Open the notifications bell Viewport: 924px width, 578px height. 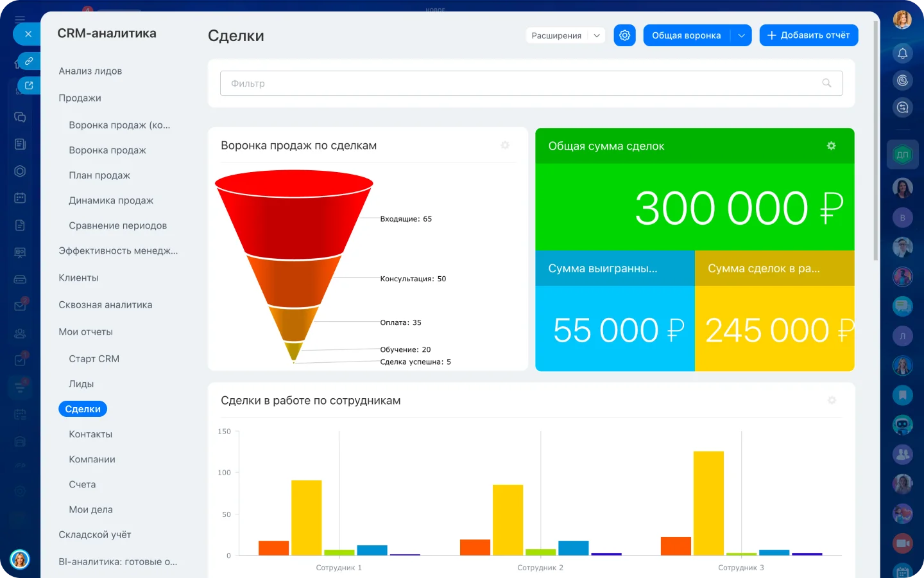click(x=902, y=53)
